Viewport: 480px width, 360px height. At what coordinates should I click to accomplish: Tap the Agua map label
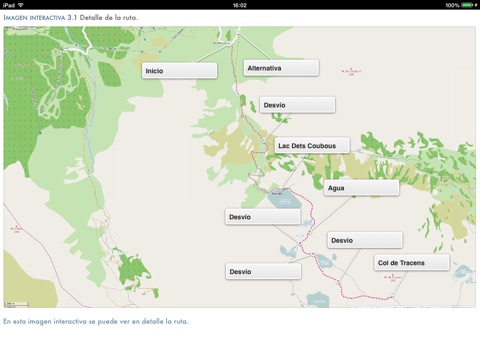[361, 188]
